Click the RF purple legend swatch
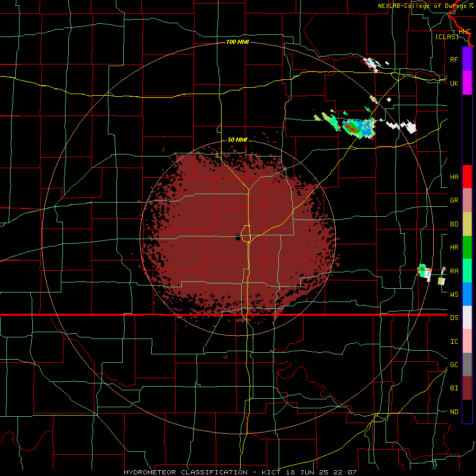 tap(467, 59)
